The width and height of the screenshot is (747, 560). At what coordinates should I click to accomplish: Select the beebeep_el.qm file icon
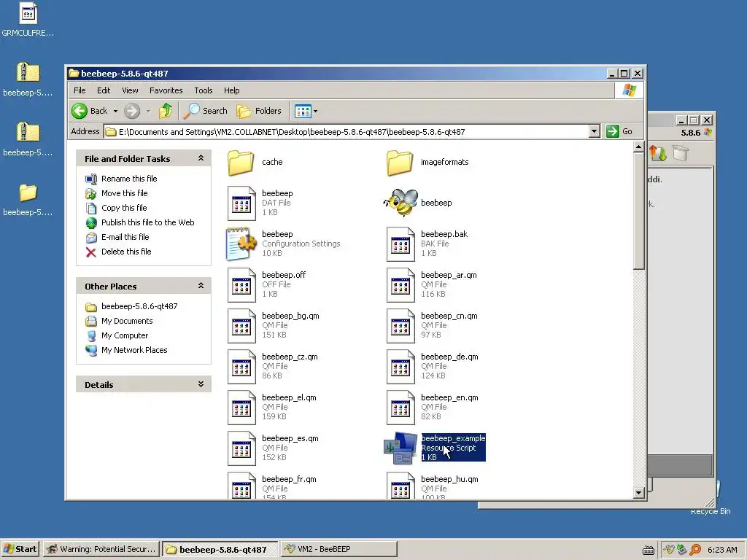pos(241,408)
